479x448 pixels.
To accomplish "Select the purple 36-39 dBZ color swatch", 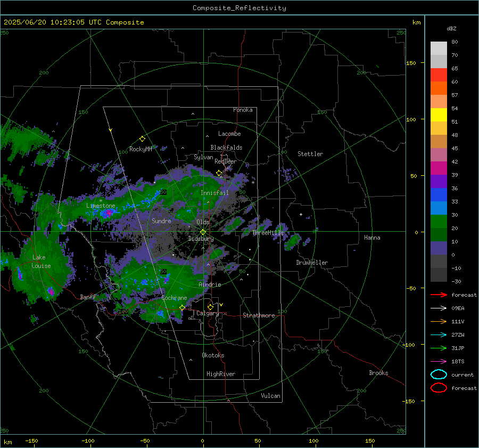I will click(439, 182).
